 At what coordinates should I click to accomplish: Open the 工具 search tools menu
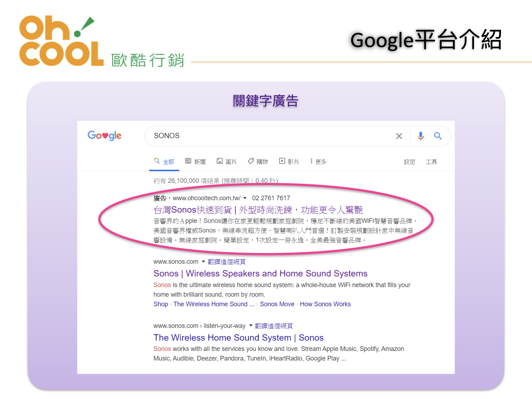pyautogui.click(x=432, y=162)
